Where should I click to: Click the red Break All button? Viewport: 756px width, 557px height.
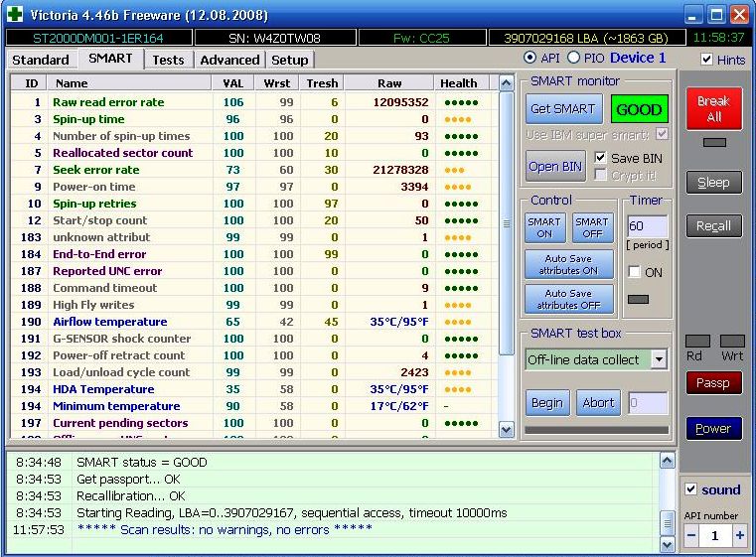pyautogui.click(x=714, y=109)
